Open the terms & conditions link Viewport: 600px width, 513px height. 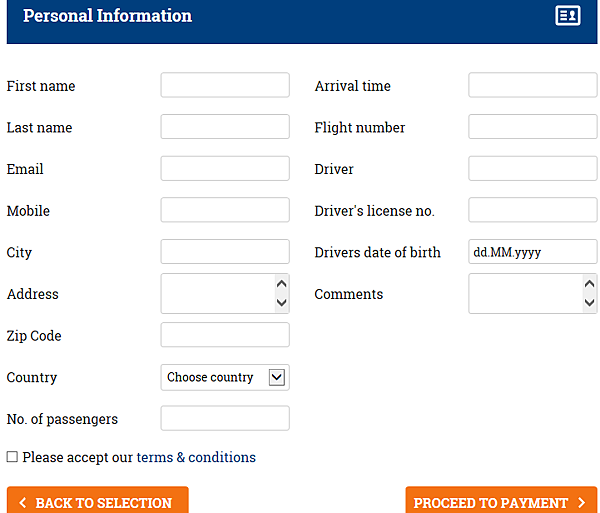(x=196, y=457)
